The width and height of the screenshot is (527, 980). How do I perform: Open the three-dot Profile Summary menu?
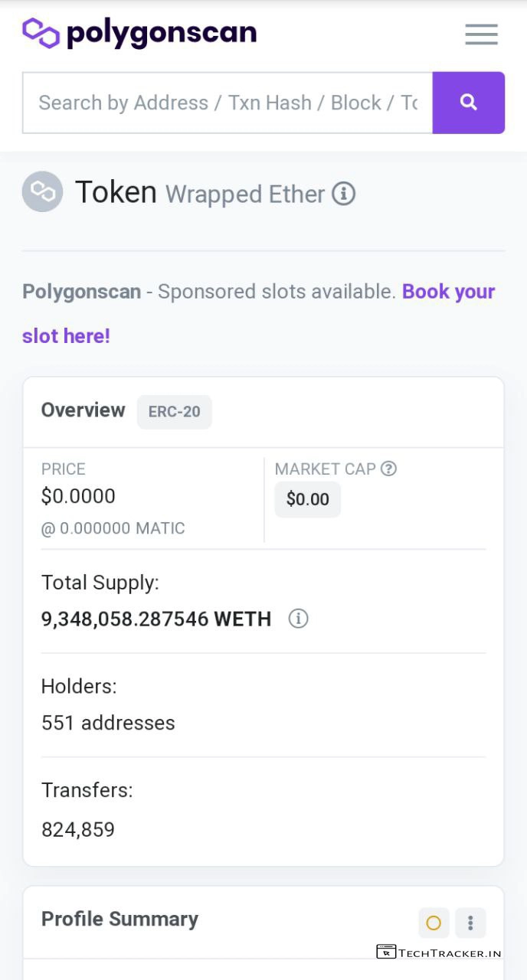(x=470, y=923)
